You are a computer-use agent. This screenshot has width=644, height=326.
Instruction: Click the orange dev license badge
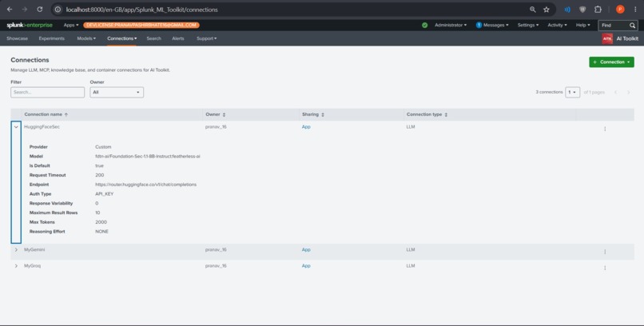tap(141, 25)
